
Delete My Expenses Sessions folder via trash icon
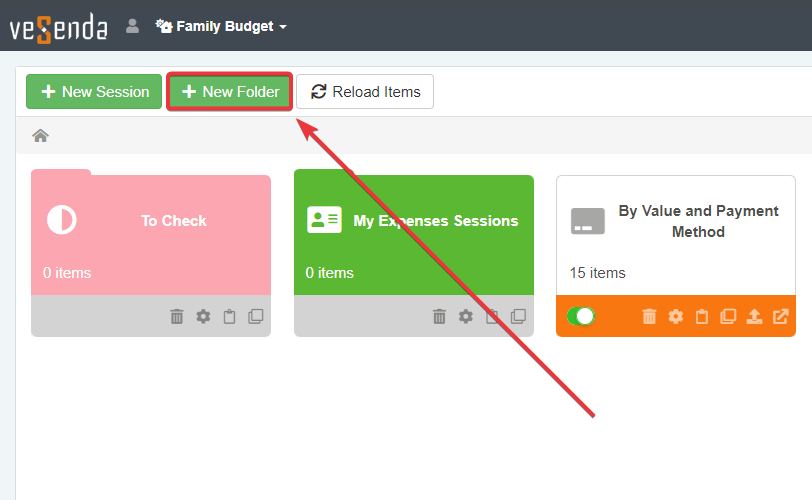point(439,316)
